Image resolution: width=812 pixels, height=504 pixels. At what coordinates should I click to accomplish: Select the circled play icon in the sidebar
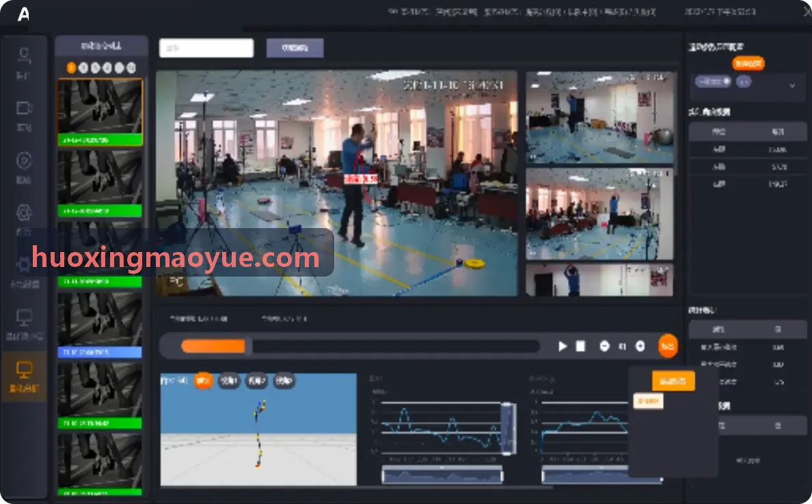coord(24,160)
